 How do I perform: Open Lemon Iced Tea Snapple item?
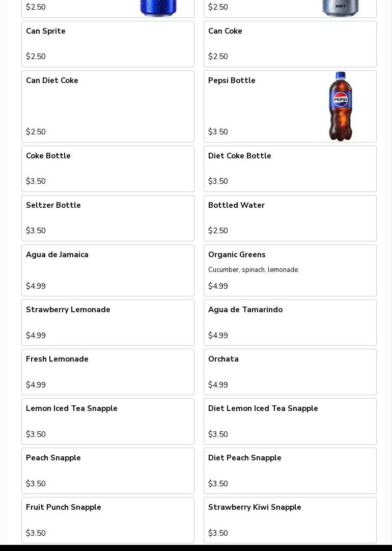[x=108, y=421]
